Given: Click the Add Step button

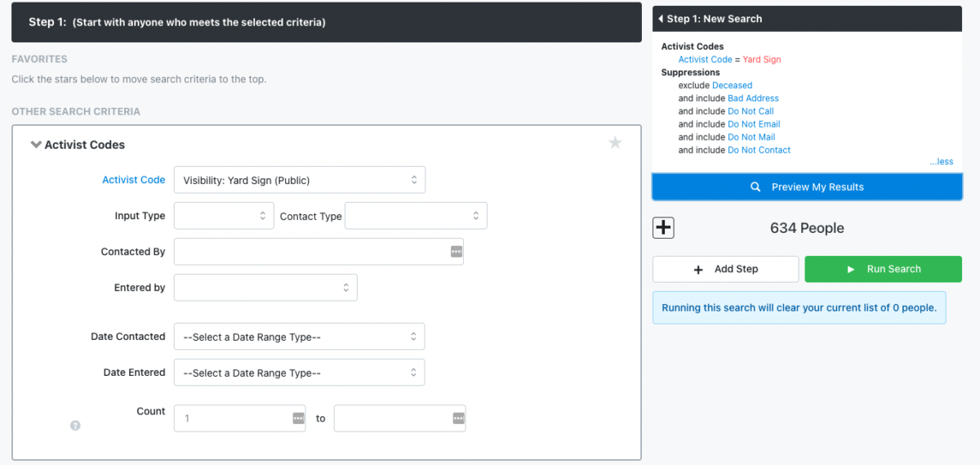Looking at the screenshot, I should click(725, 269).
